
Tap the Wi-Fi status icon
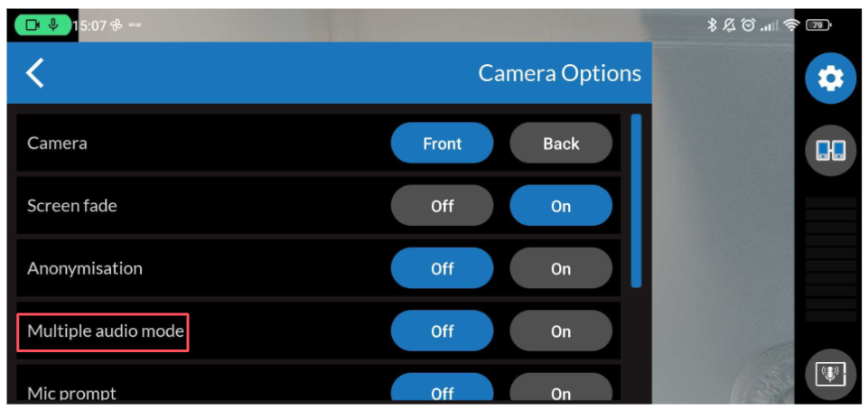[x=792, y=25]
